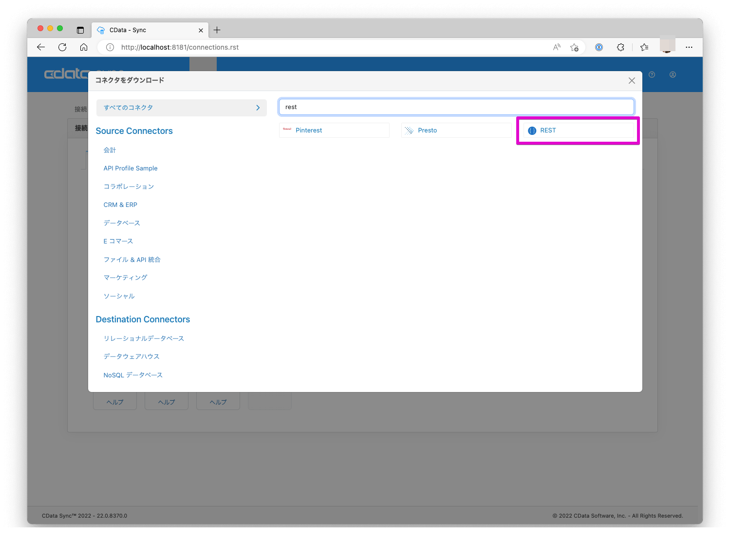The width and height of the screenshot is (730, 560).
Task: Open the API Profile Sample category
Action: pos(131,168)
